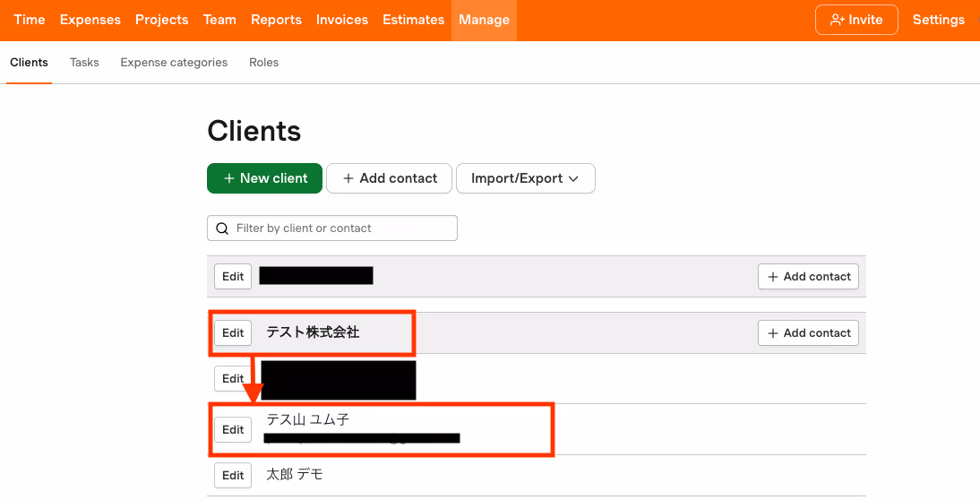Edit the first redacted client row
The height and width of the screenshot is (500, 980).
click(233, 276)
